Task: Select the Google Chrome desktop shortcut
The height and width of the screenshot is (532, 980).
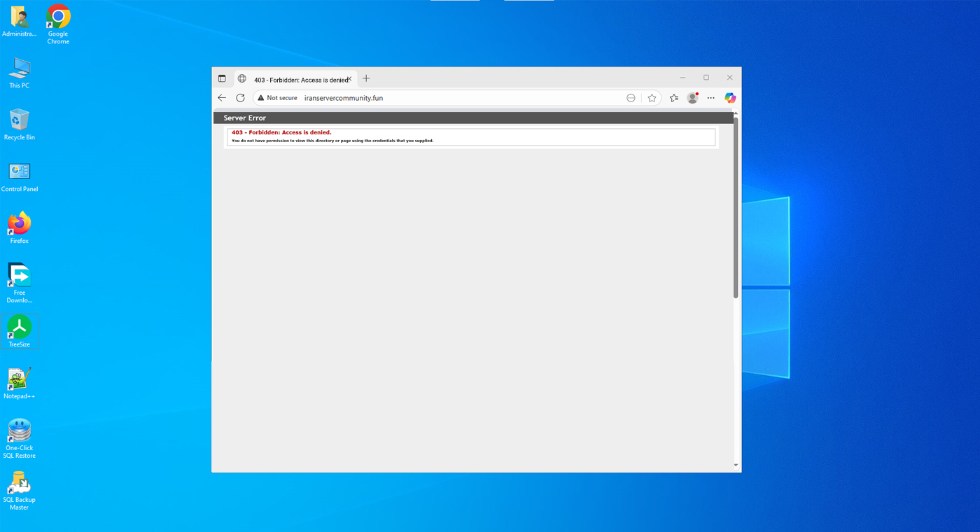Action: pyautogui.click(x=58, y=24)
